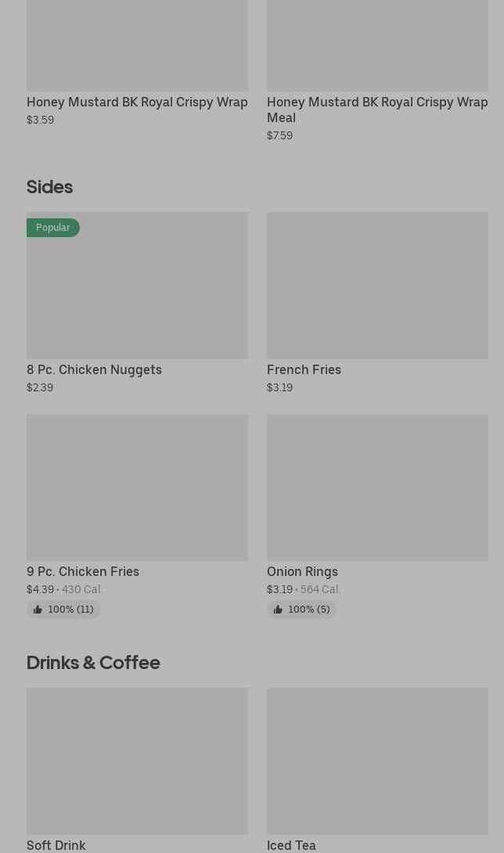Viewport: 504px width, 853px height.
Task: Select the Onion Rings item image
Action: [x=377, y=488]
